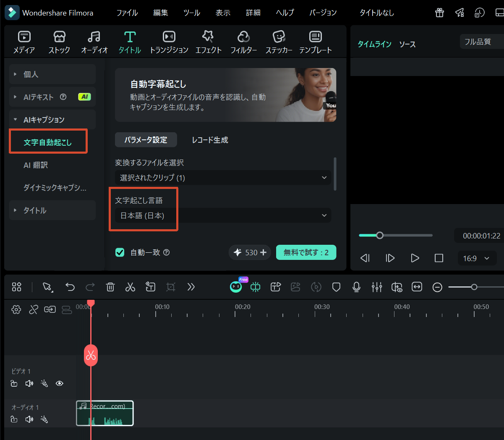Viewport: 504px width, 440px height.
Task: Select 文字自動起こし in the sidebar
Action: coord(48,142)
